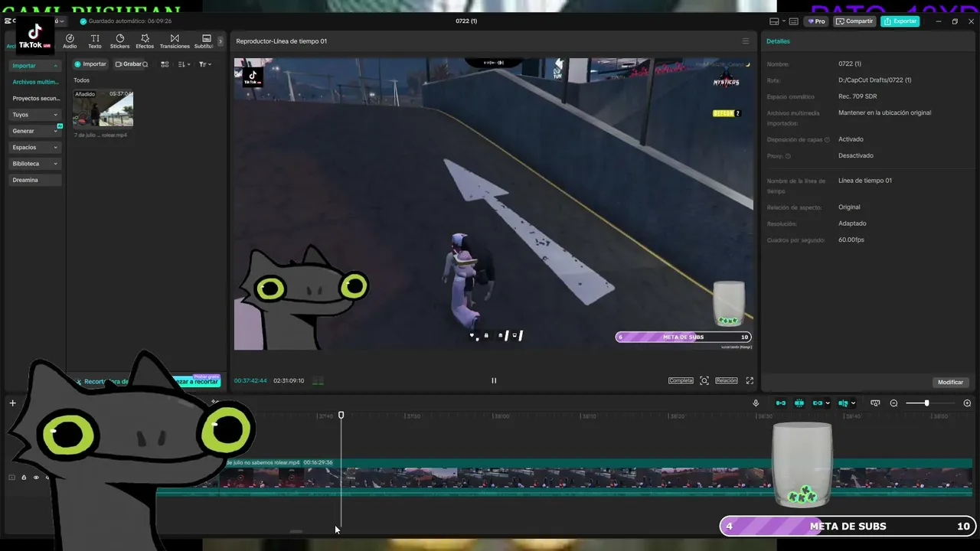Click the timeline playhead marker

pyautogui.click(x=341, y=415)
